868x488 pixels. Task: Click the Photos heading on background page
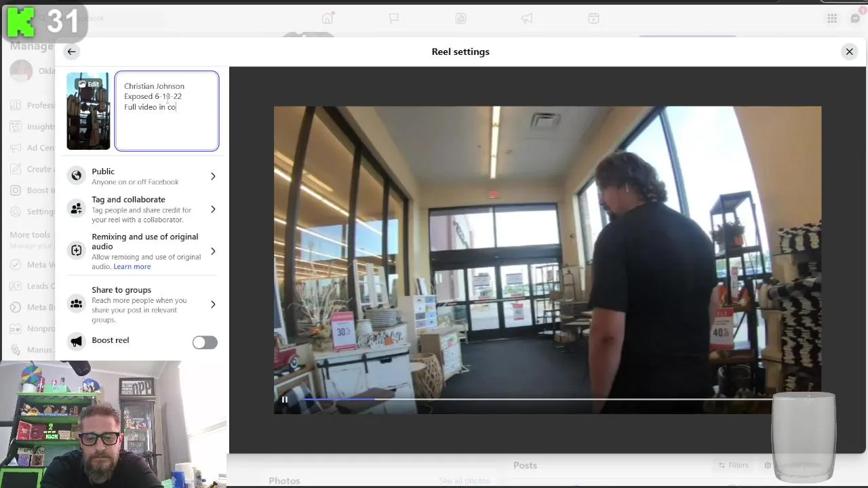[x=284, y=481]
